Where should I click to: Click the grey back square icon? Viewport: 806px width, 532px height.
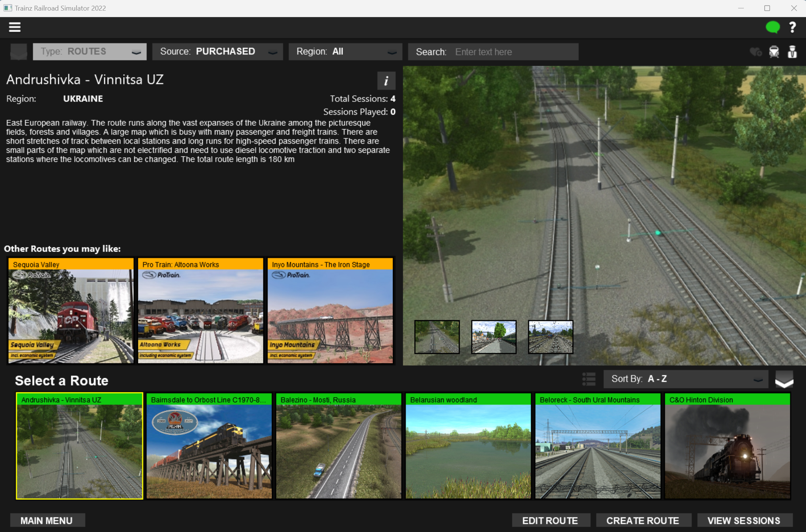point(19,52)
